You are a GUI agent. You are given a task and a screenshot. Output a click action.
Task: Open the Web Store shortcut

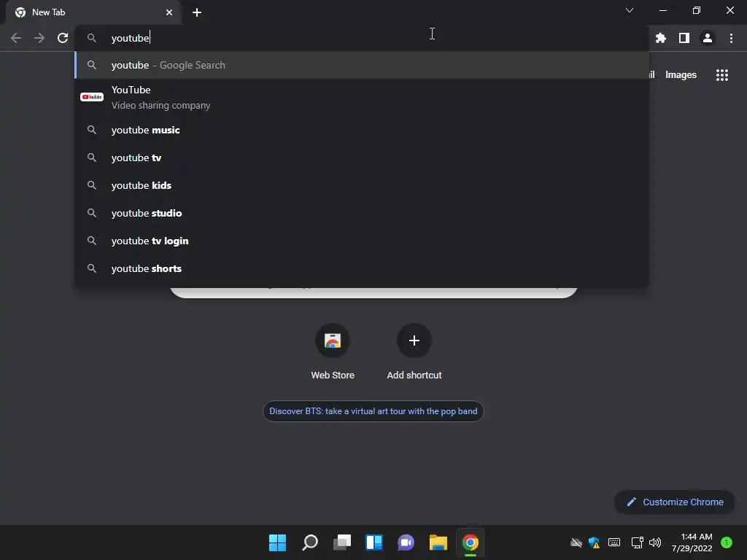[333, 351]
